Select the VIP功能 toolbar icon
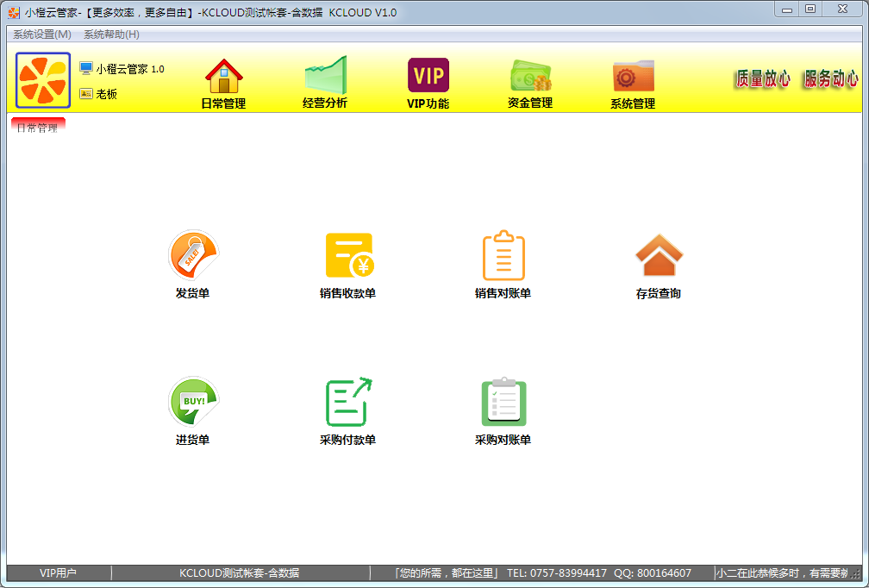Viewport: 869px width, 588px height. click(x=428, y=75)
